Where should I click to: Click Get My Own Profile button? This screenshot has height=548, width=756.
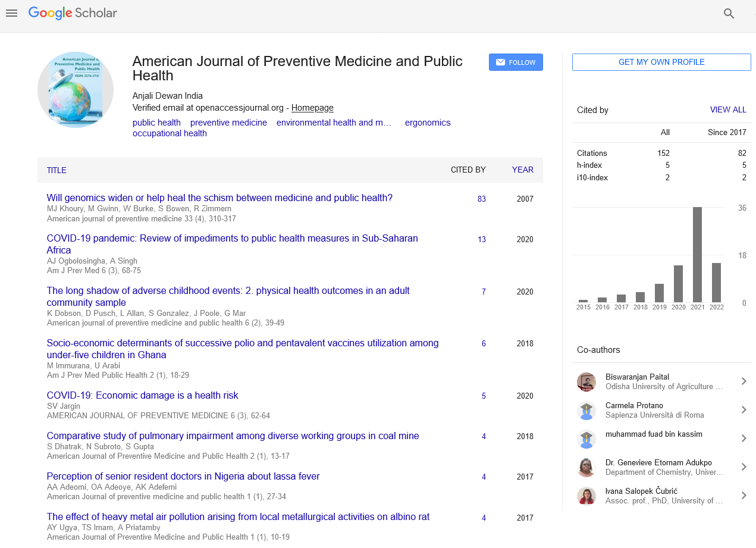pyautogui.click(x=661, y=62)
